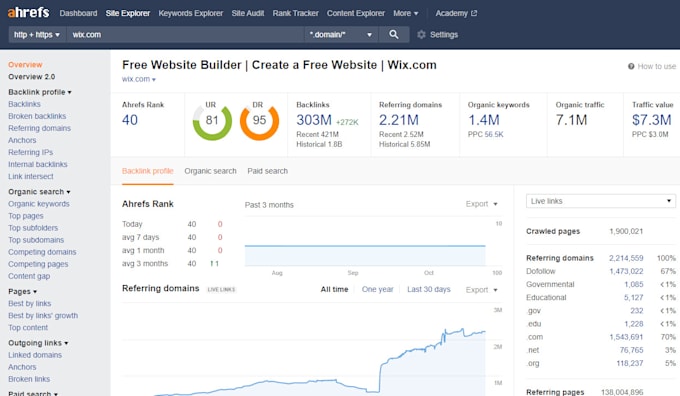
Task: Select Last 30 days range
Action: pos(428,289)
